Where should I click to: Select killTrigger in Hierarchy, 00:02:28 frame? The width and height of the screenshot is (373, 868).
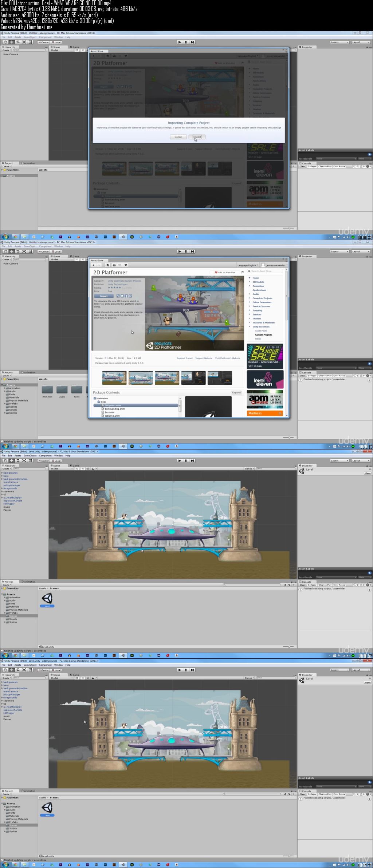click(9, 713)
